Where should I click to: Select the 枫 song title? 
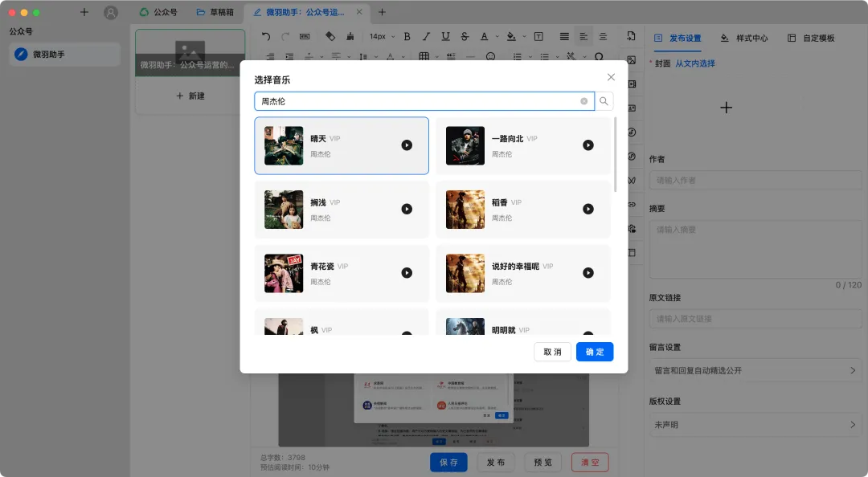[x=314, y=330]
